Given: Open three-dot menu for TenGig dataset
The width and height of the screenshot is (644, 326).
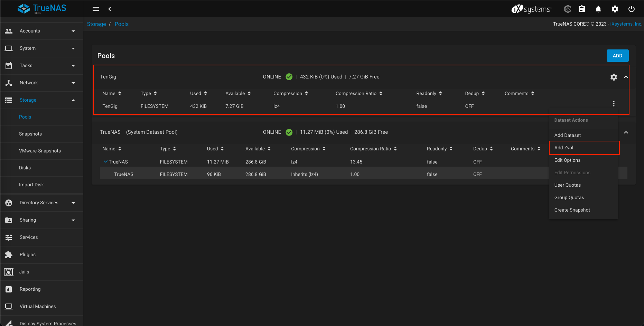Looking at the screenshot, I should (614, 104).
